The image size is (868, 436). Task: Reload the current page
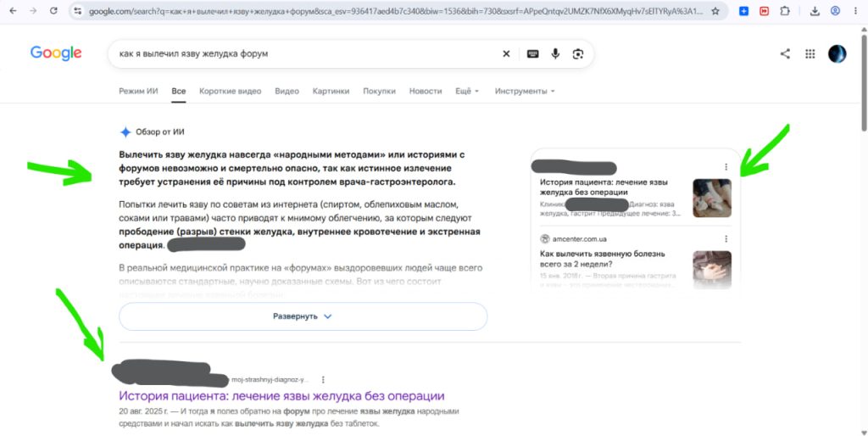coord(53,10)
